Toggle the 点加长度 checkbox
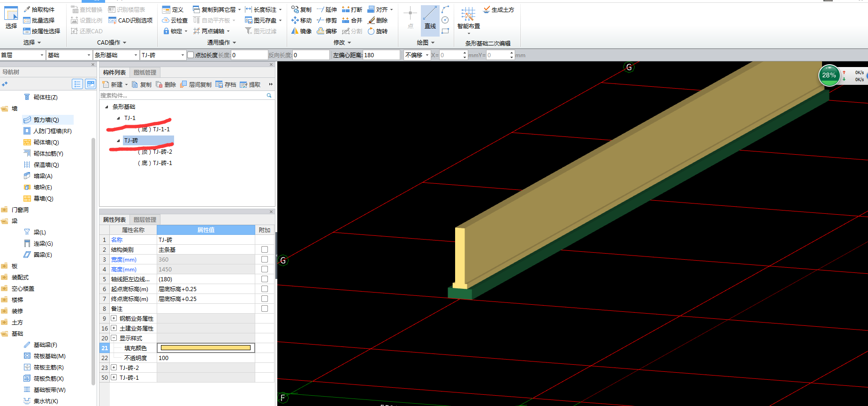The image size is (868, 406). coord(190,55)
